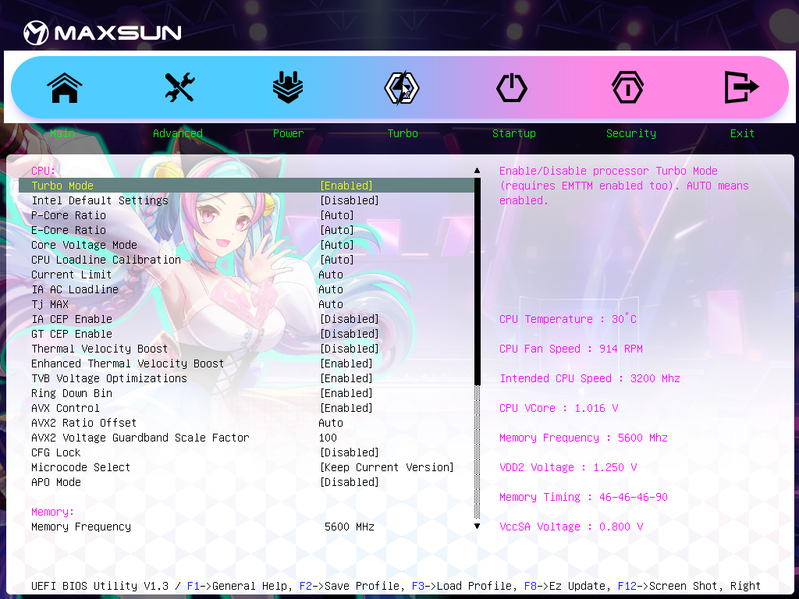Toggle GT CEP Enable setting value
Image resolution: width=799 pixels, height=599 pixels.
click(x=350, y=334)
